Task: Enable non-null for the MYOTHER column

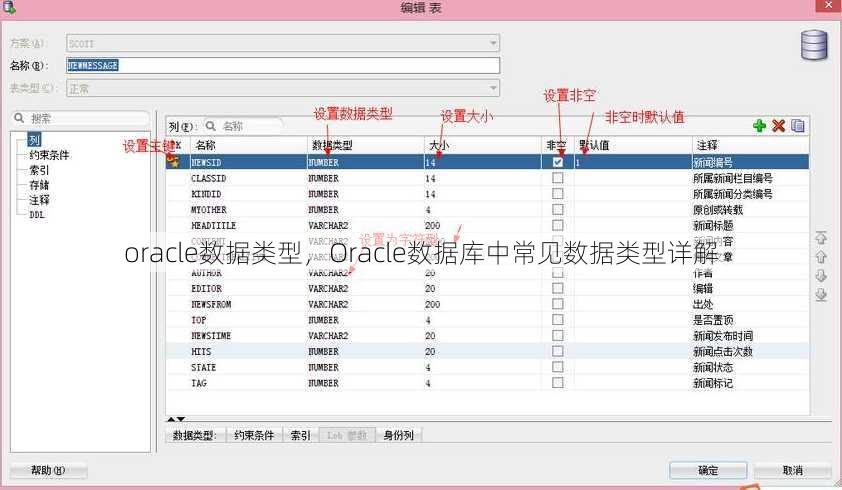Action: point(558,209)
